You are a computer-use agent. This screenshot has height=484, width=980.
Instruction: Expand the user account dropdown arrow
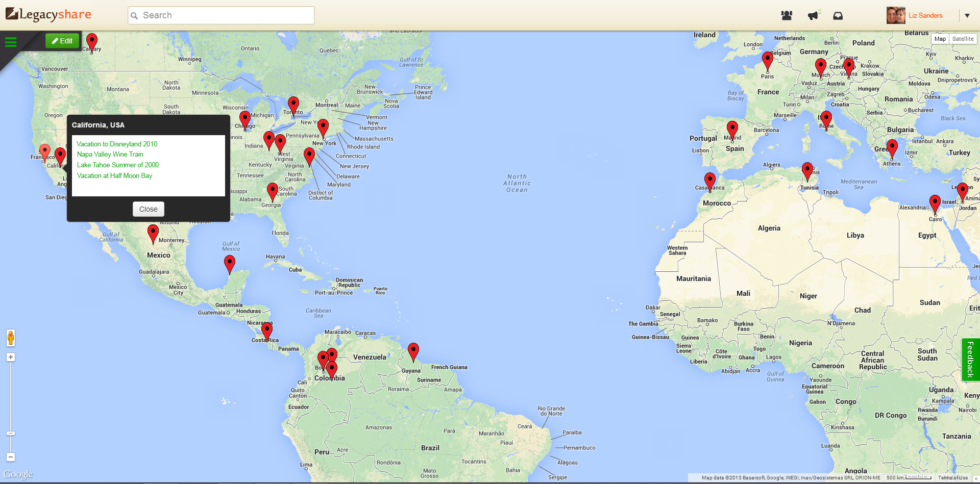point(967,16)
